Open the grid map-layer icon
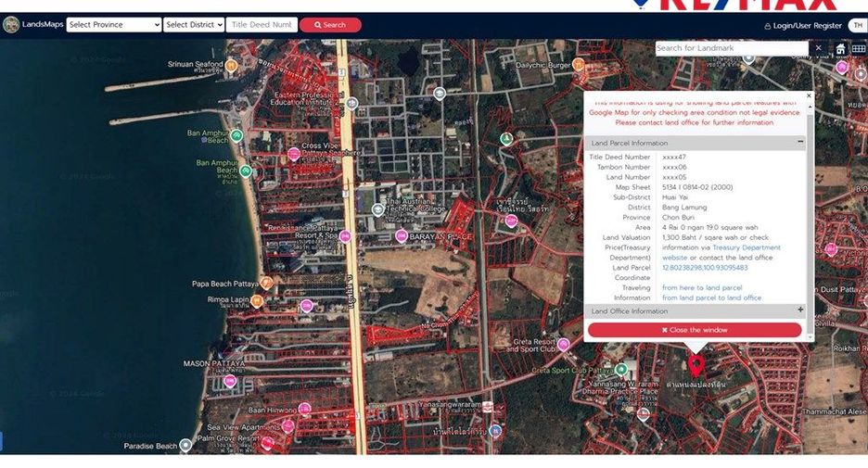 859,49
